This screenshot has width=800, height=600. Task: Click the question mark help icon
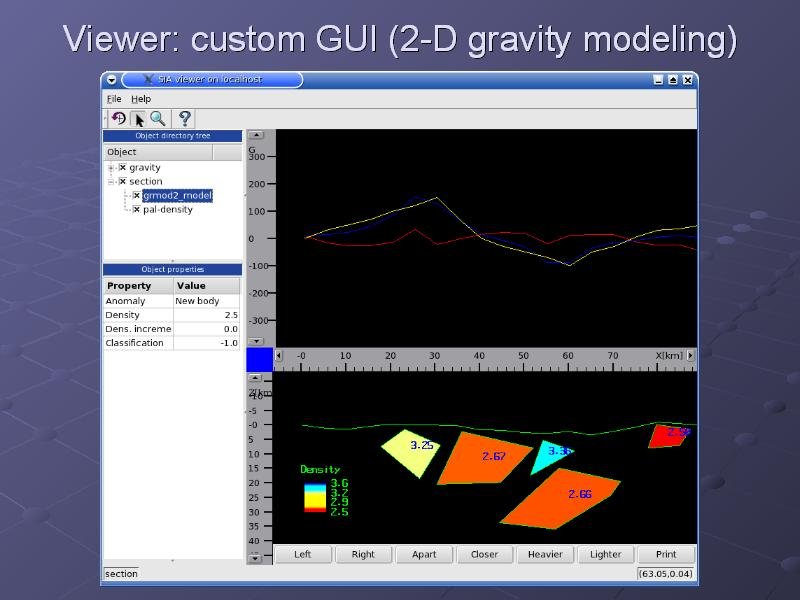point(184,119)
